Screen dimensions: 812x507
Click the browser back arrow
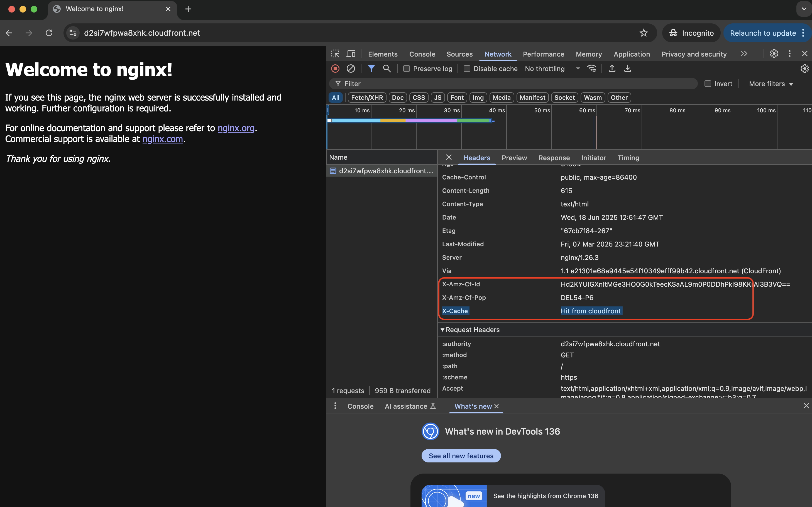9,33
